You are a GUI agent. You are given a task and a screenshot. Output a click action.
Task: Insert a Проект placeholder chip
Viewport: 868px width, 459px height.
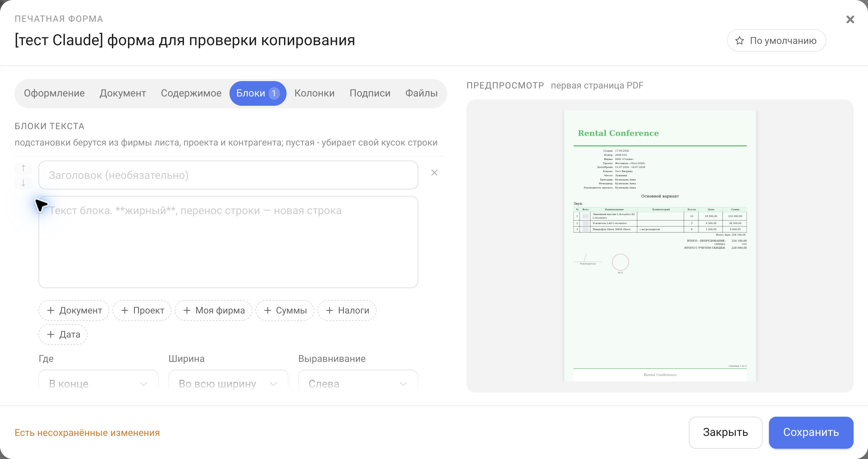[x=142, y=310]
